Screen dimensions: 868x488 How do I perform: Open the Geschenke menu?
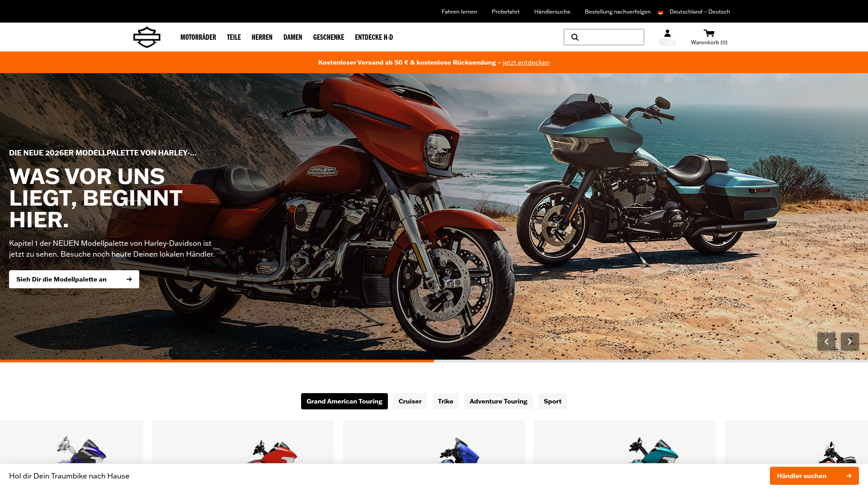tap(329, 37)
